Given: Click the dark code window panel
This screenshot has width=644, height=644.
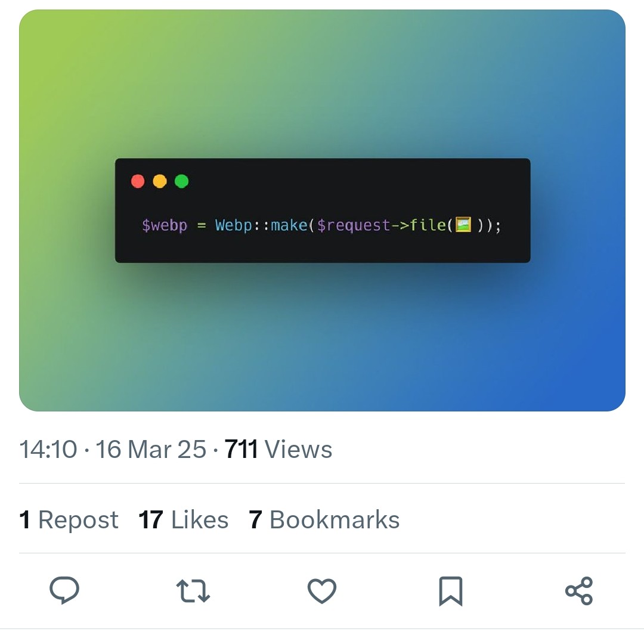Looking at the screenshot, I should tap(323, 210).
